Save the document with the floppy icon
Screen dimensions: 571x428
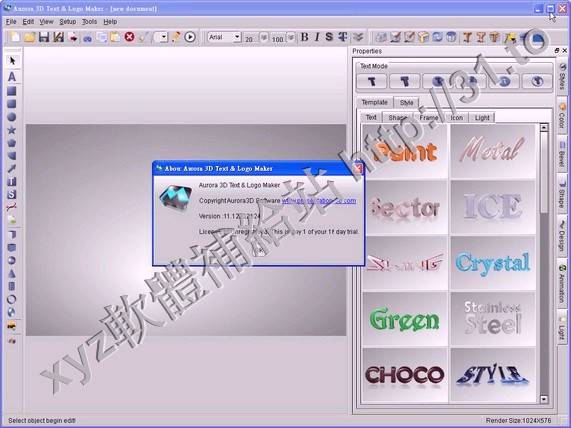[x=44, y=37]
